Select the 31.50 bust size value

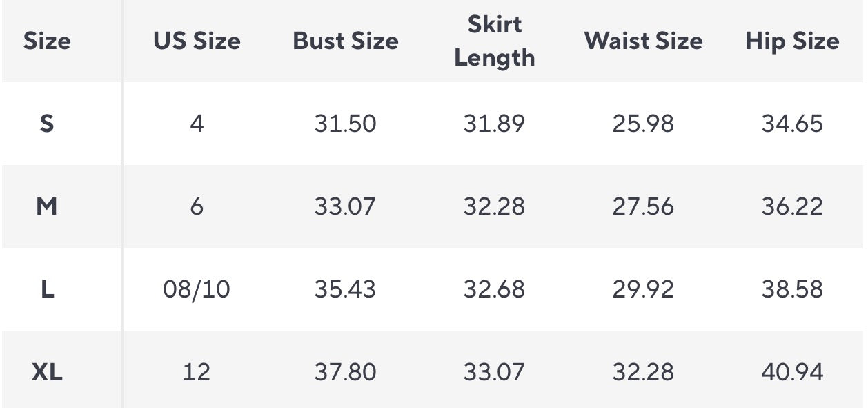click(345, 124)
